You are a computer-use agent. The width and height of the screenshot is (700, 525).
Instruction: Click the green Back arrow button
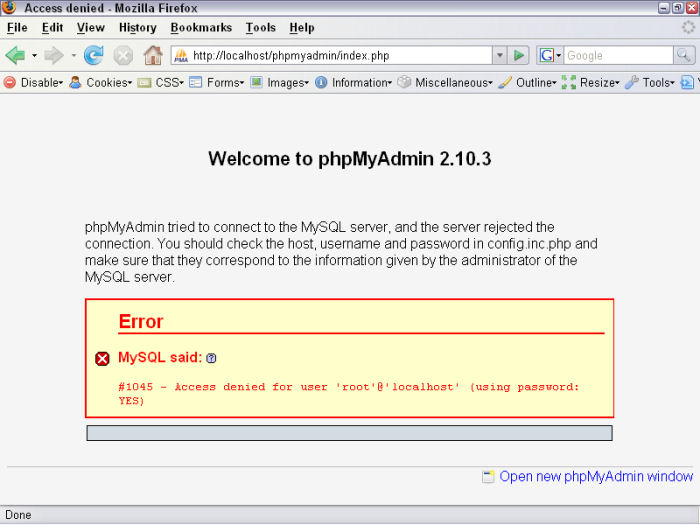coord(16,55)
